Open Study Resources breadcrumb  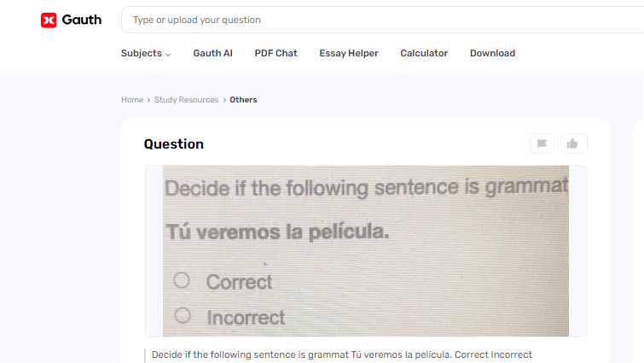pos(187,100)
